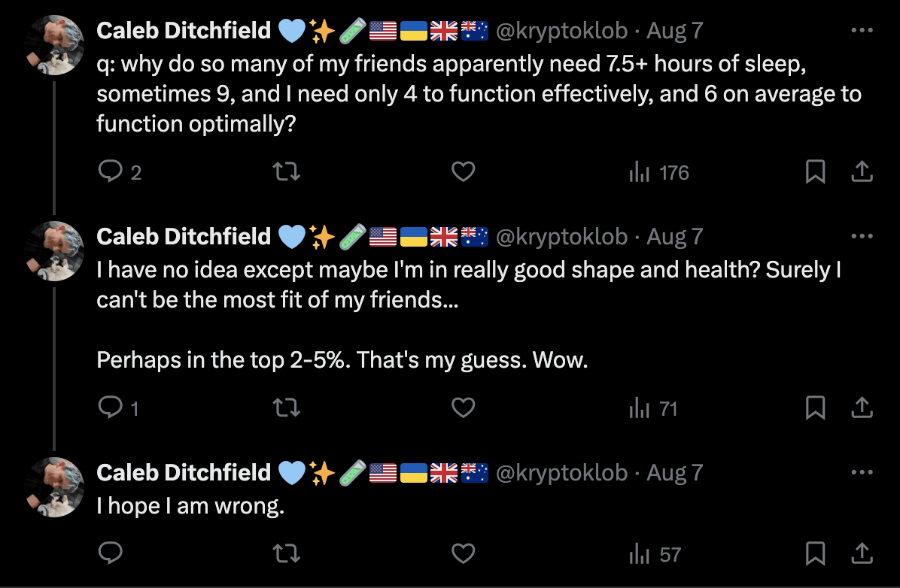Open @kryptoklob handle on first tweet
The image size is (900, 588).
pyautogui.click(x=561, y=31)
